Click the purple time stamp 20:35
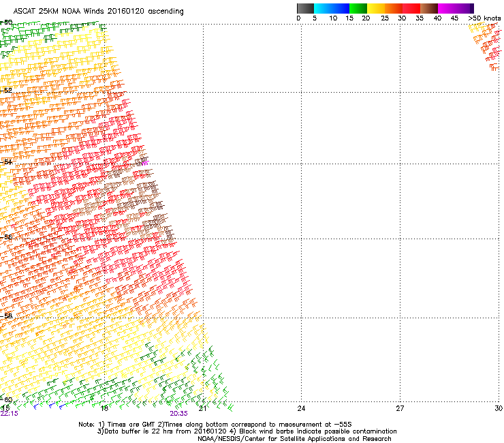The image size is (504, 443). (178, 414)
